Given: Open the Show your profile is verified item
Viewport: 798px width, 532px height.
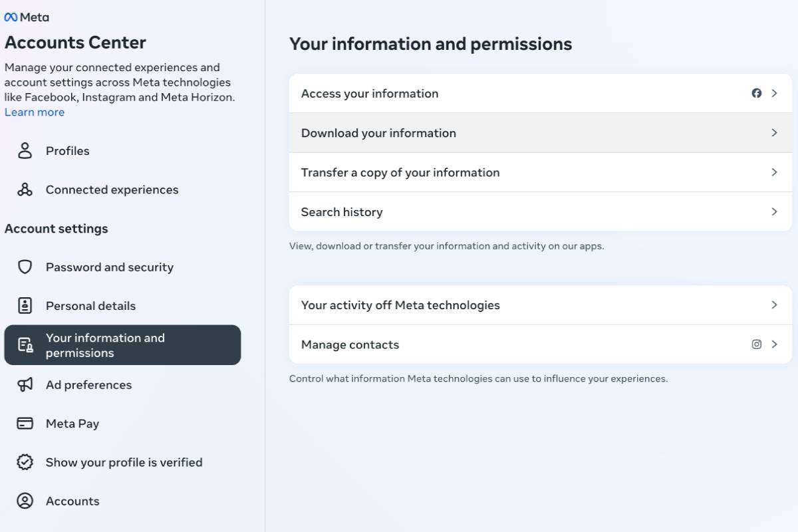Looking at the screenshot, I should point(124,462).
